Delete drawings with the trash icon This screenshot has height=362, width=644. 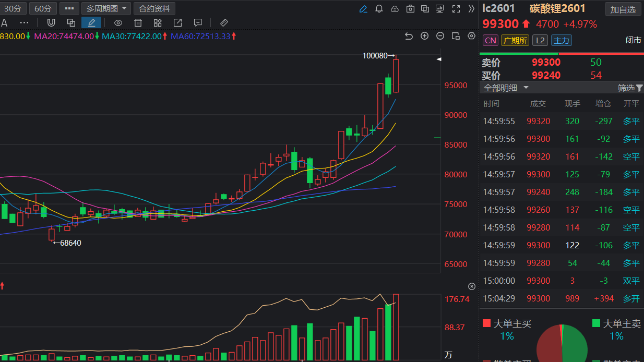coord(138,22)
